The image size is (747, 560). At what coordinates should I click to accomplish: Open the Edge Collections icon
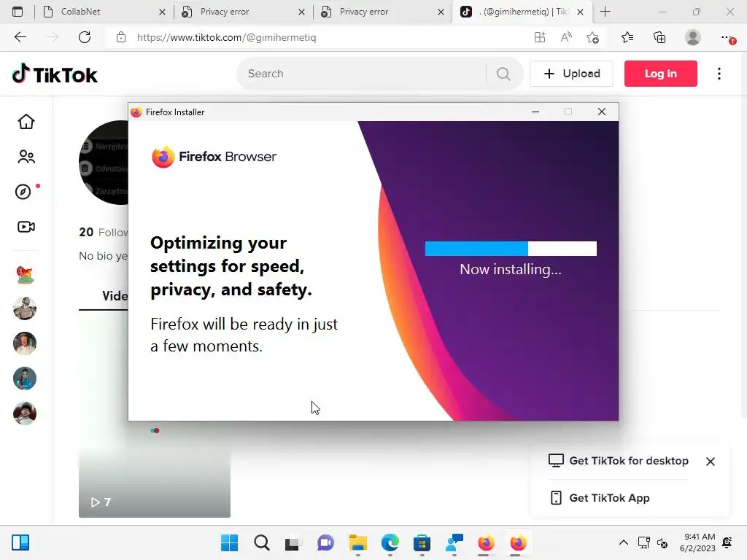coord(659,37)
